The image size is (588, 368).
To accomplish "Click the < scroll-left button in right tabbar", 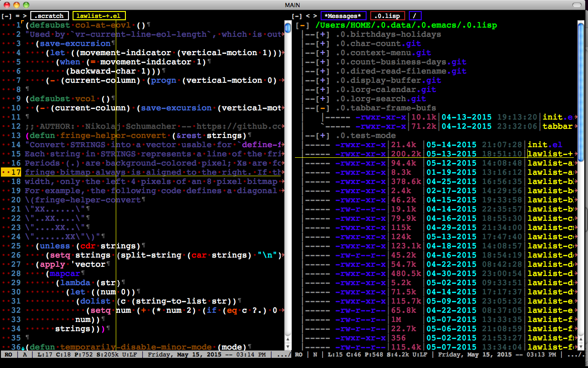I will tap(307, 16).
